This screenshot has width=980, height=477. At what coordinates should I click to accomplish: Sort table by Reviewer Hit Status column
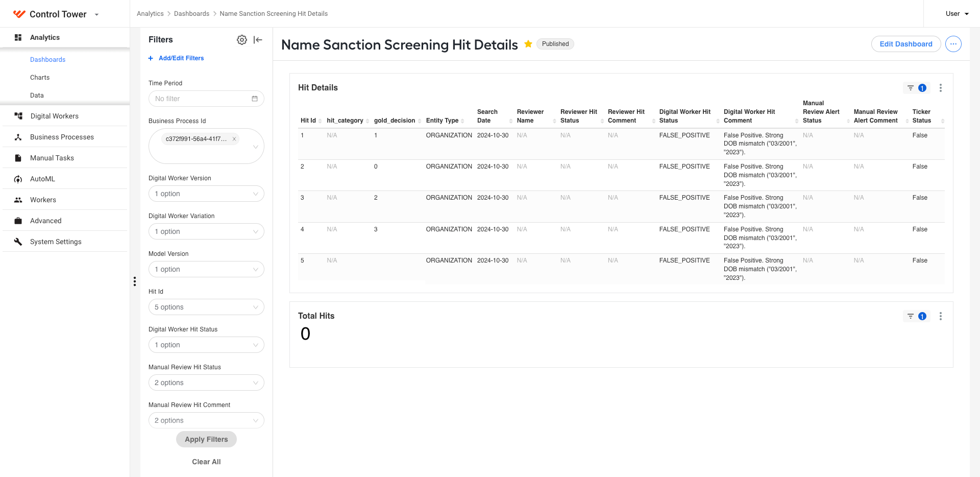coord(602,121)
